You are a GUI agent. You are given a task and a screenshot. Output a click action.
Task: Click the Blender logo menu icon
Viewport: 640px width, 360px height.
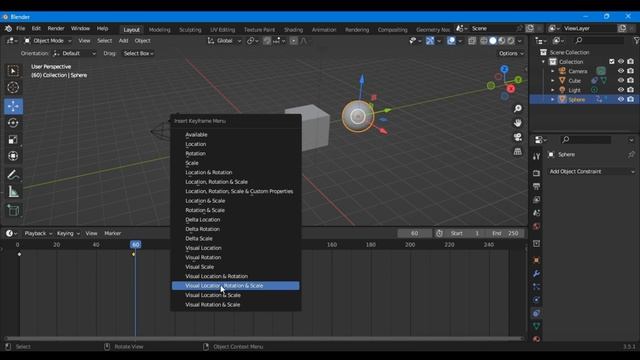[x=8, y=29]
